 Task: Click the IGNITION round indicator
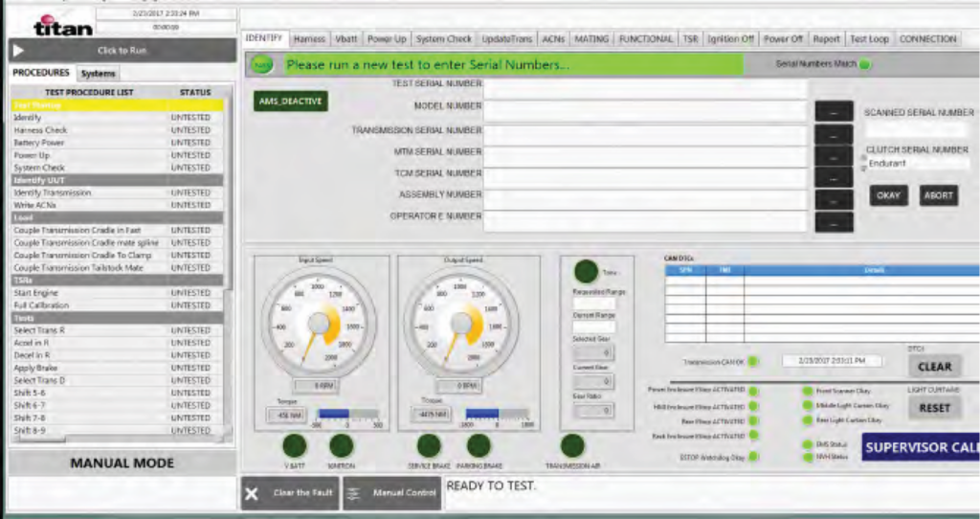click(342, 445)
